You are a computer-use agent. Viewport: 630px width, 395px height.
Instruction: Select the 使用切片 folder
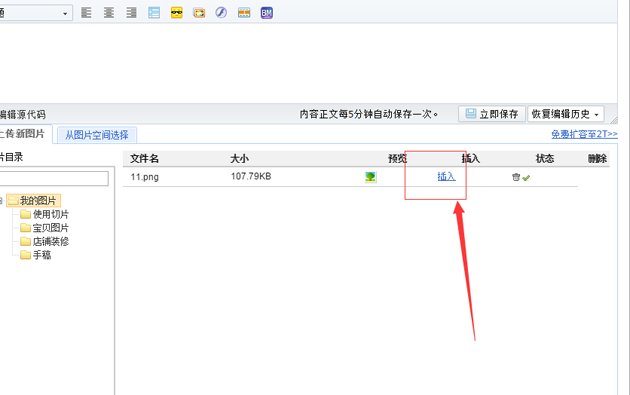coord(45,214)
